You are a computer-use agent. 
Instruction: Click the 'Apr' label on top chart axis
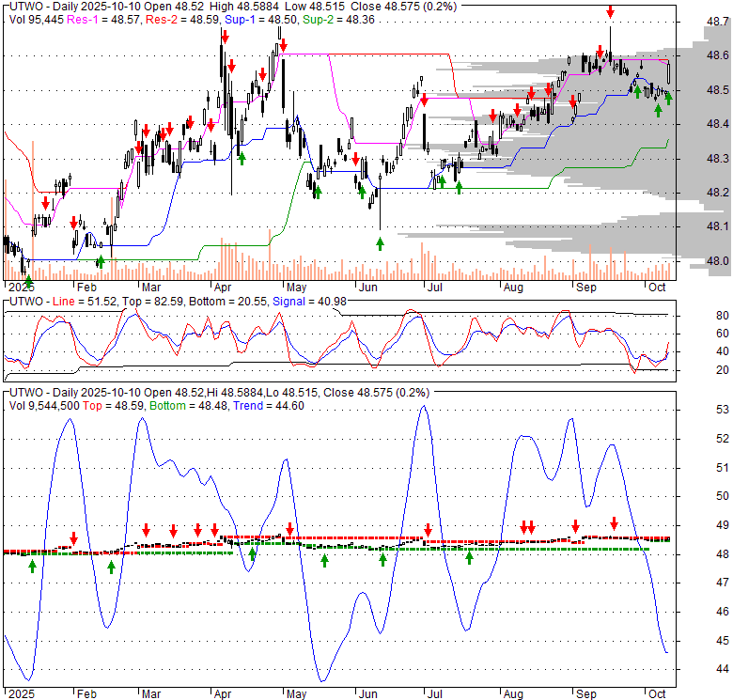[223, 288]
